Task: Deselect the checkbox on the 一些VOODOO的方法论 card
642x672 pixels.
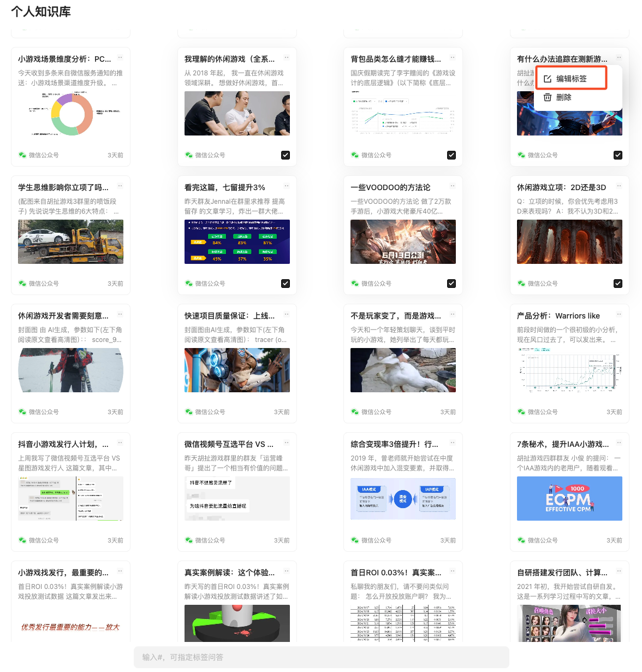Action: (451, 284)
